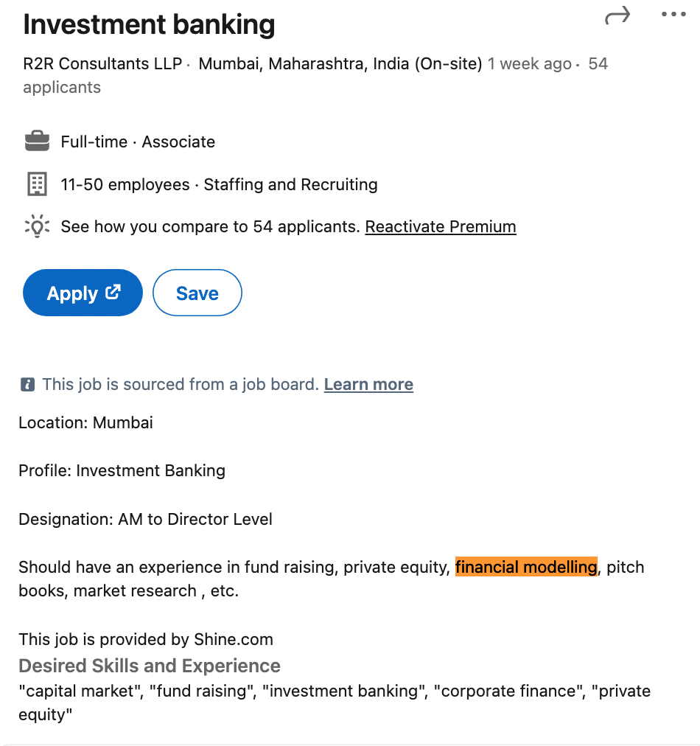700x746 pixels.
Task: Click the Mumbai, Maharashtra, India location text
Action: [x=340, y=64]
